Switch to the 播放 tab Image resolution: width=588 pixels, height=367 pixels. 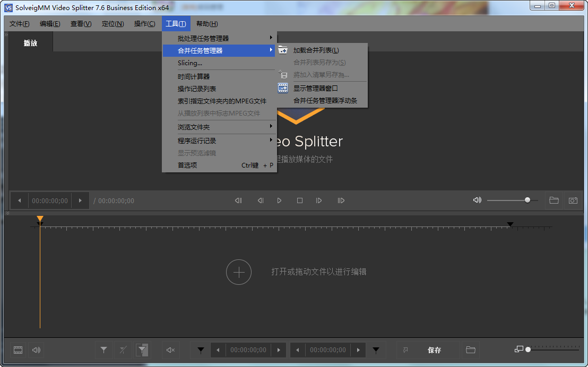[x=30, y=43]
